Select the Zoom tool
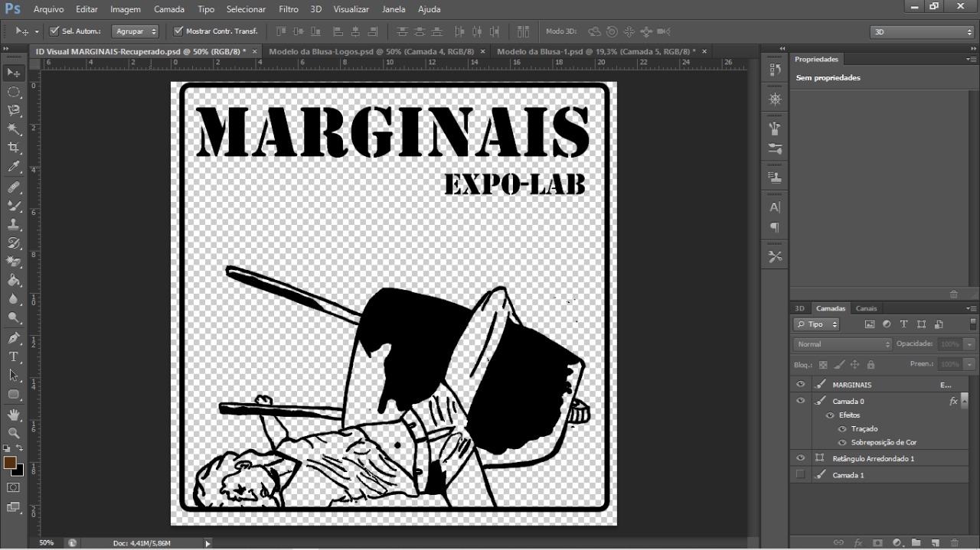980x550 pixels. pos(14,433)
